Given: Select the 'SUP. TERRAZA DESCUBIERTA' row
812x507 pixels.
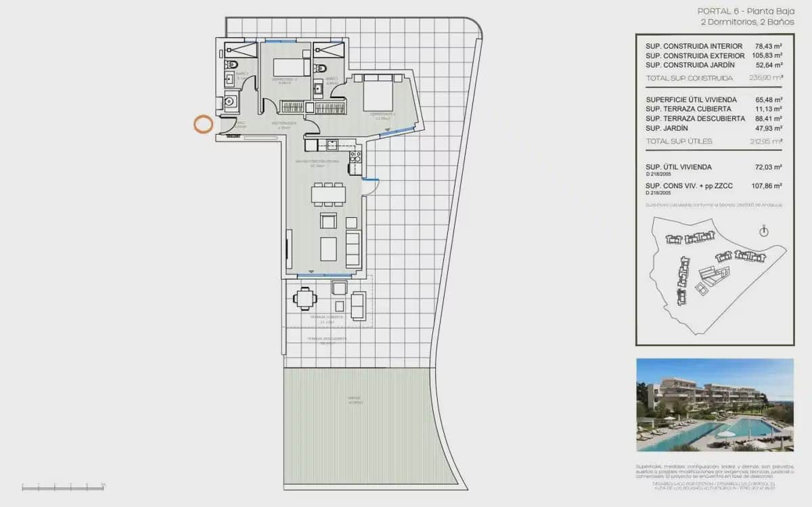Looking at the screenshot, I should click(x=715, y=118).
